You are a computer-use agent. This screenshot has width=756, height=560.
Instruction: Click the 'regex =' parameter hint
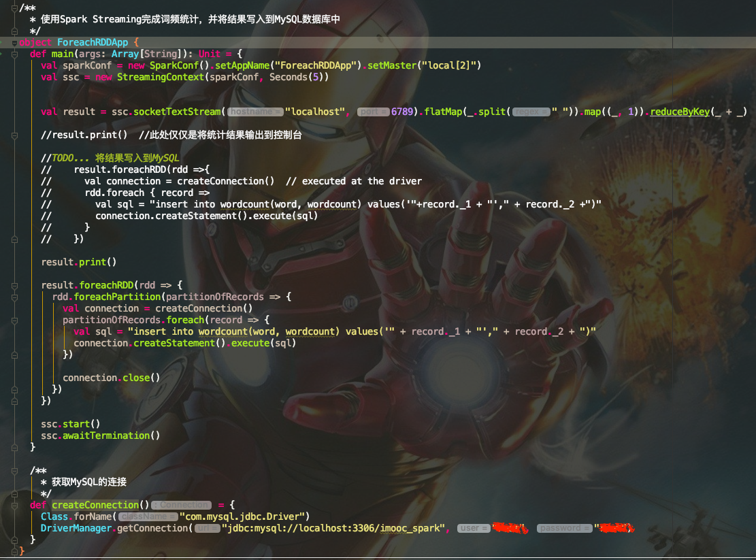(x=531, y=112)
